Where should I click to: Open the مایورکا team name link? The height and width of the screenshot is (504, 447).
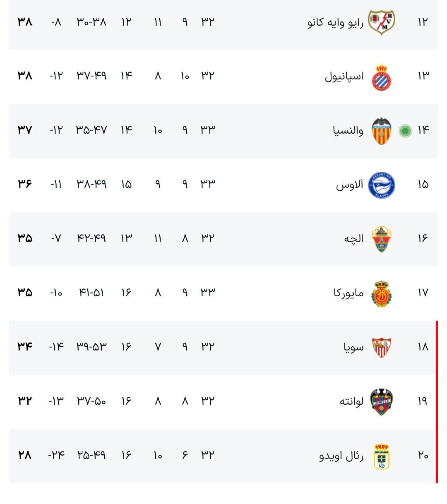(348, 293)
